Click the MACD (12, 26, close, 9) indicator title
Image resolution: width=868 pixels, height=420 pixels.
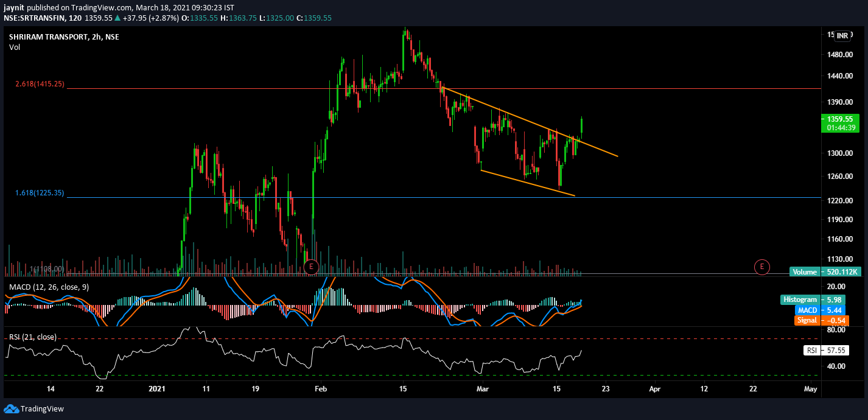coord(49,287)
